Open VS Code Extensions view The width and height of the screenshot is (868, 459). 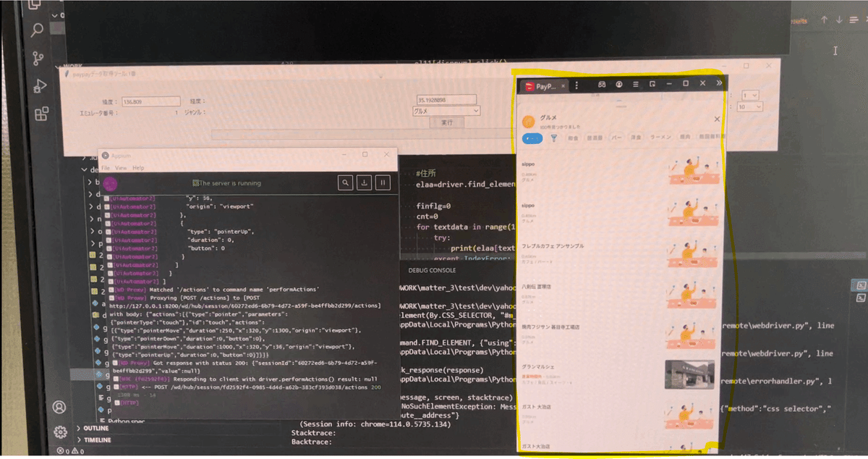click(42, 113)
